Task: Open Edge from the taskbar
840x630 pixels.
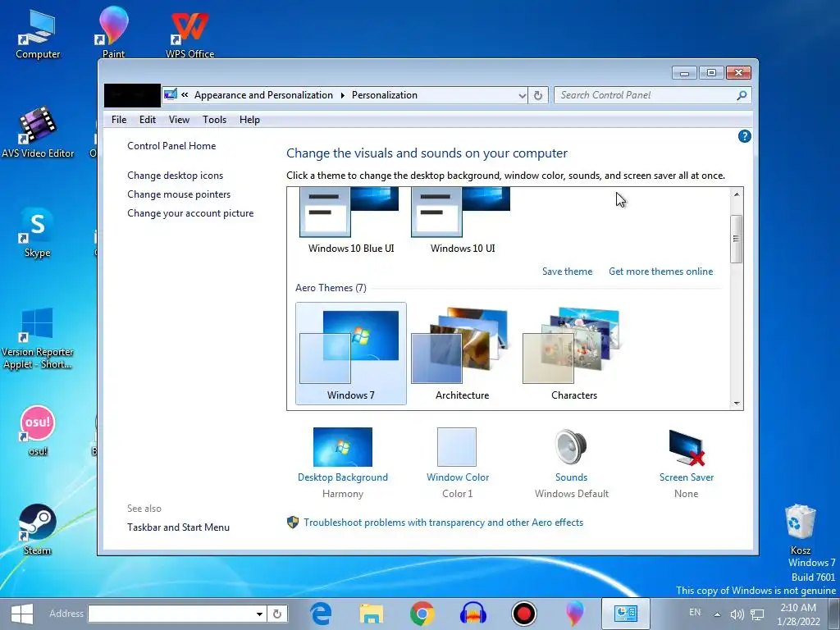Action: click(x=321, y=614)
